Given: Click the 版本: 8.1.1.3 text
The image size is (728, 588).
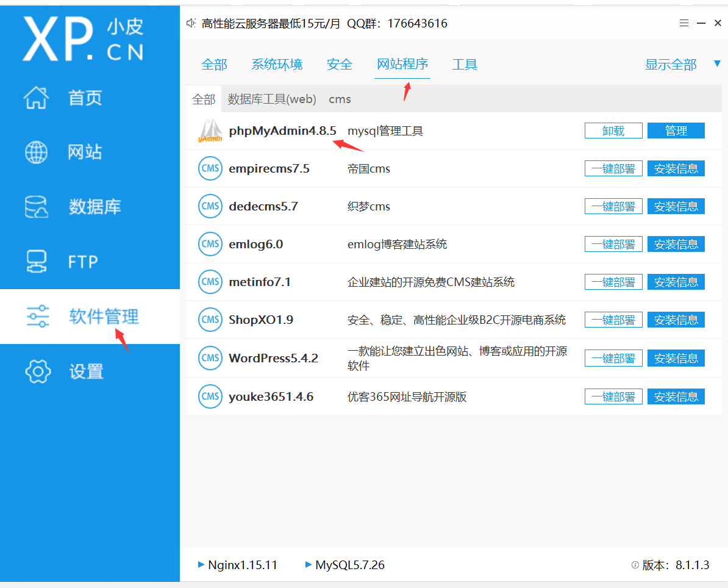Looking at the screenshot, I should click(x=676, y=565).
